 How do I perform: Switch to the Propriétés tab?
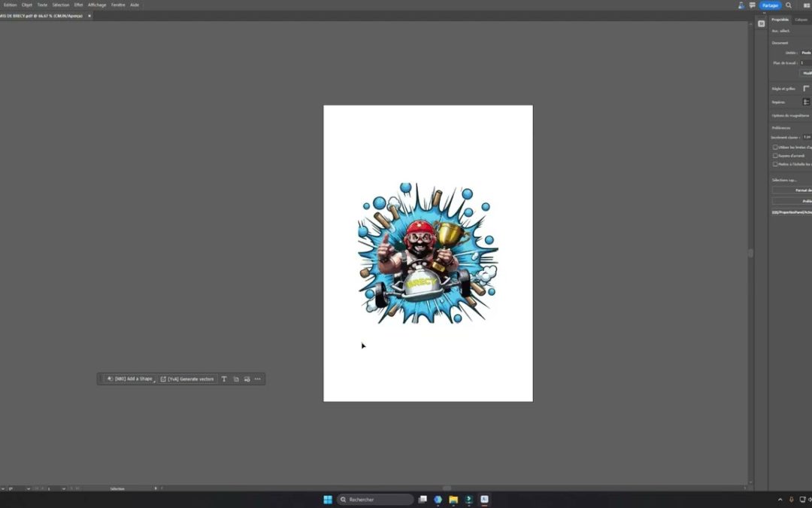click(x=780, y=20)
